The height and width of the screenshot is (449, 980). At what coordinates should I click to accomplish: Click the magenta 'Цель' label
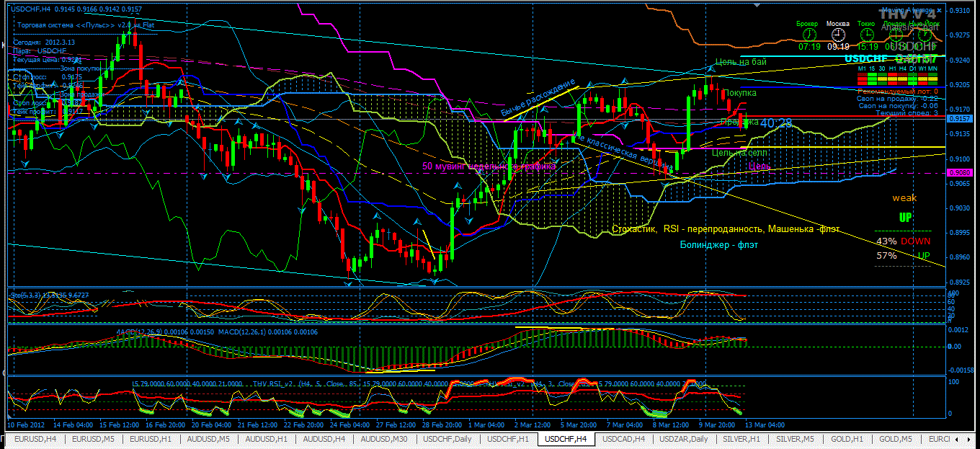tap(759, 166)
